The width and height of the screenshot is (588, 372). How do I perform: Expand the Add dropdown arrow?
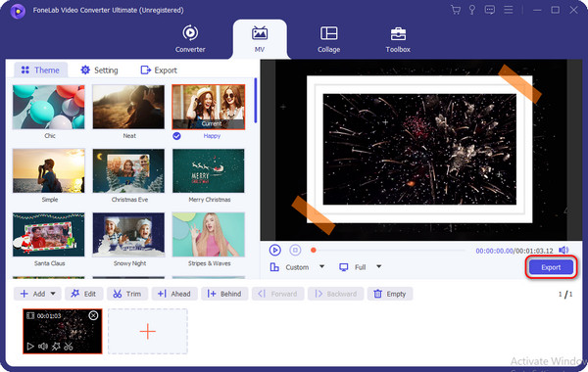point(53,294)
